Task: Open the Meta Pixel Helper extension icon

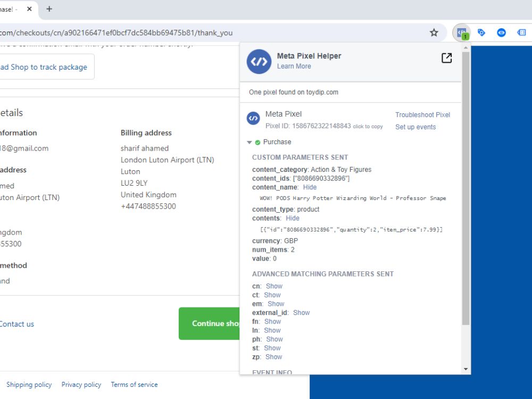Action: 462,33
